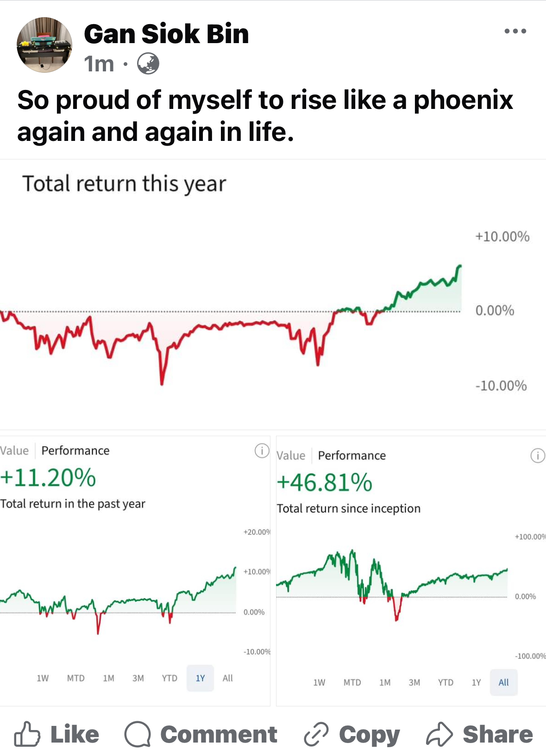Image resolution: width=546 pixels, height=756 pixels.
Task: Open the three-dot post options menu
Action: tap(515, 32)
